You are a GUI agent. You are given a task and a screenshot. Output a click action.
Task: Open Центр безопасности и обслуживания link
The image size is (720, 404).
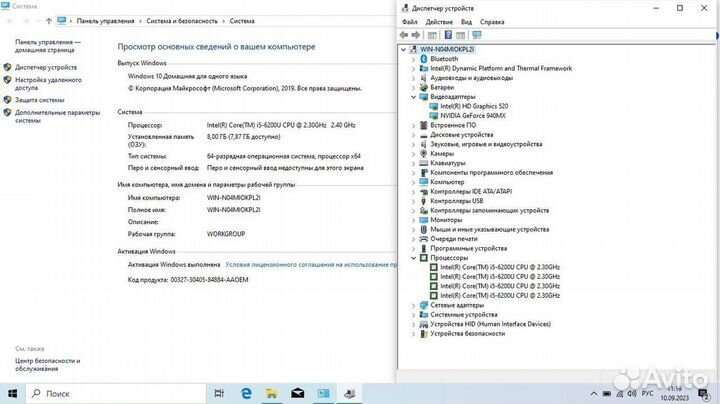(x=48, y=365)
